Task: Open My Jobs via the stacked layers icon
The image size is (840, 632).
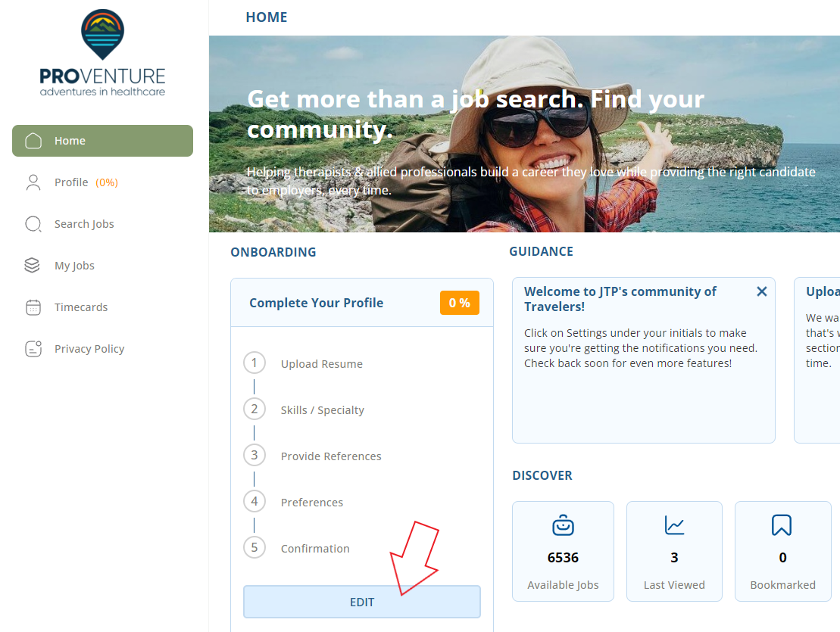Action: click(33, 265)
